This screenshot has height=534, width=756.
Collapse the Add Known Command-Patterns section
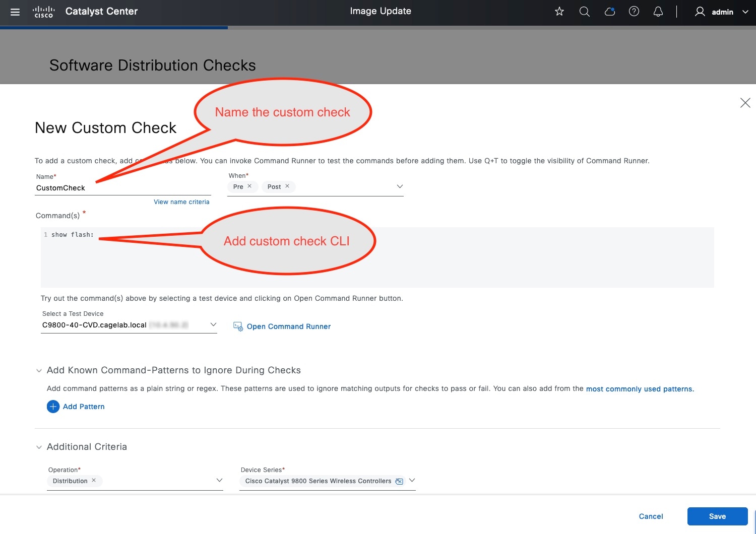39,371
